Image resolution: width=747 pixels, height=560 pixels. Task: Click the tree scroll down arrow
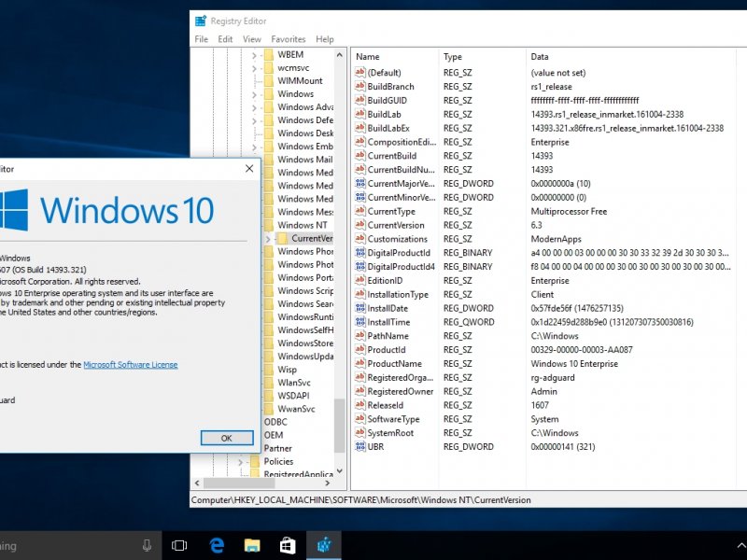click(x=339, y=471)
